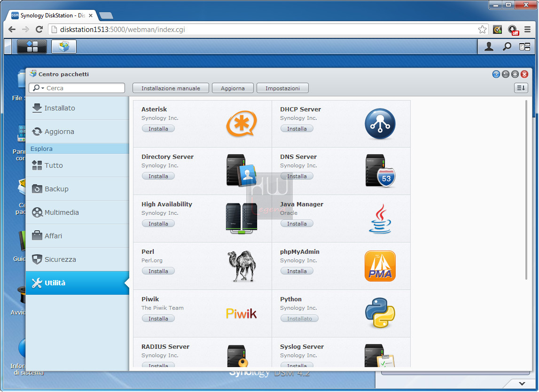Install the Java Manager package

297,224
